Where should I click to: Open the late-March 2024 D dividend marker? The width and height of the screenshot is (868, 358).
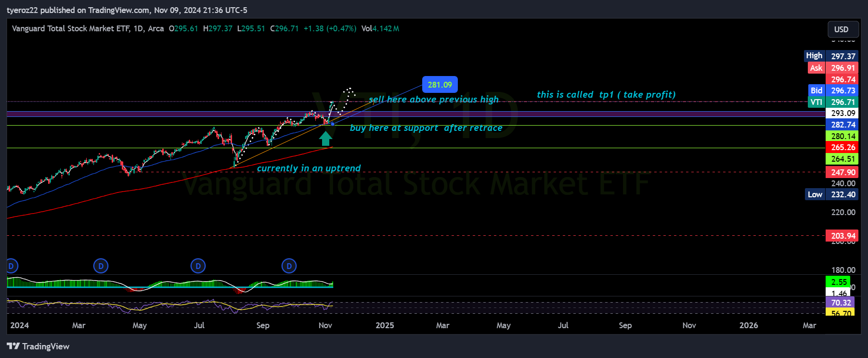tap(101, 266)
